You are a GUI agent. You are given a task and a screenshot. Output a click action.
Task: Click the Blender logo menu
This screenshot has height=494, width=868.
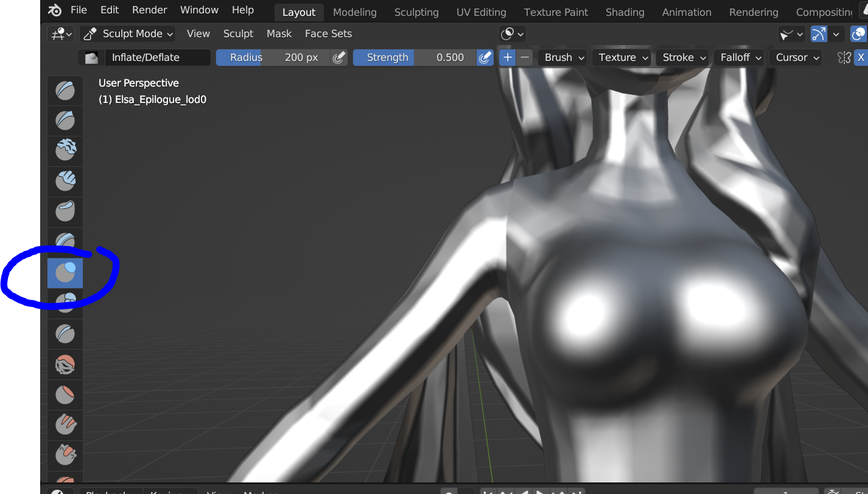pyautogui.click(x=55, y=10)
